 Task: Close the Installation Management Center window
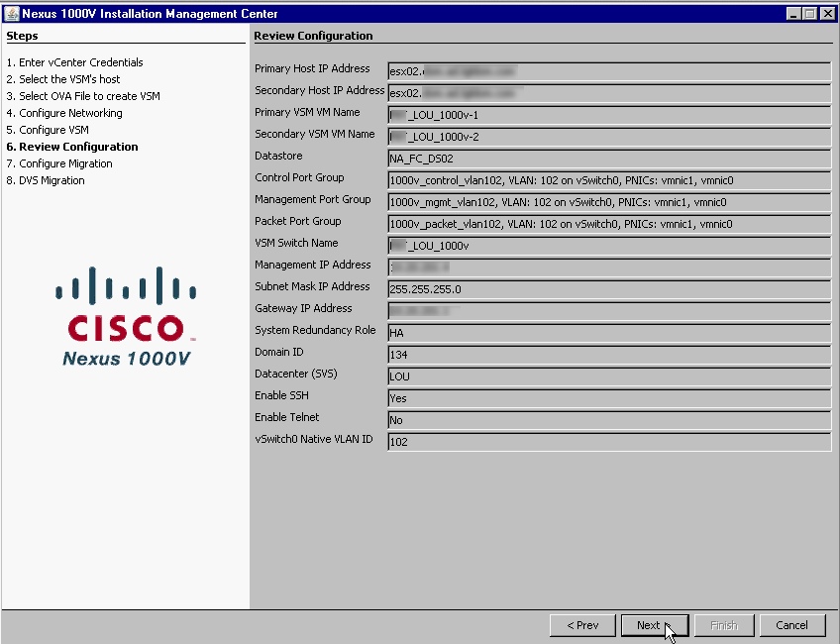pyautogui.click(x=826, y=14)
